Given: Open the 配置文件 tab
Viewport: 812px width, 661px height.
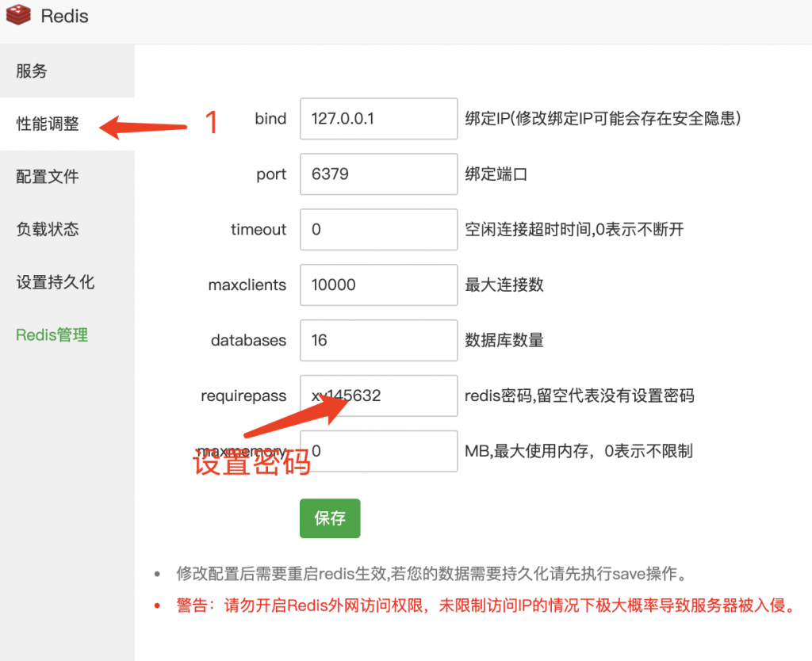Looking at the screenshot, I should click(x=67, y=177).
